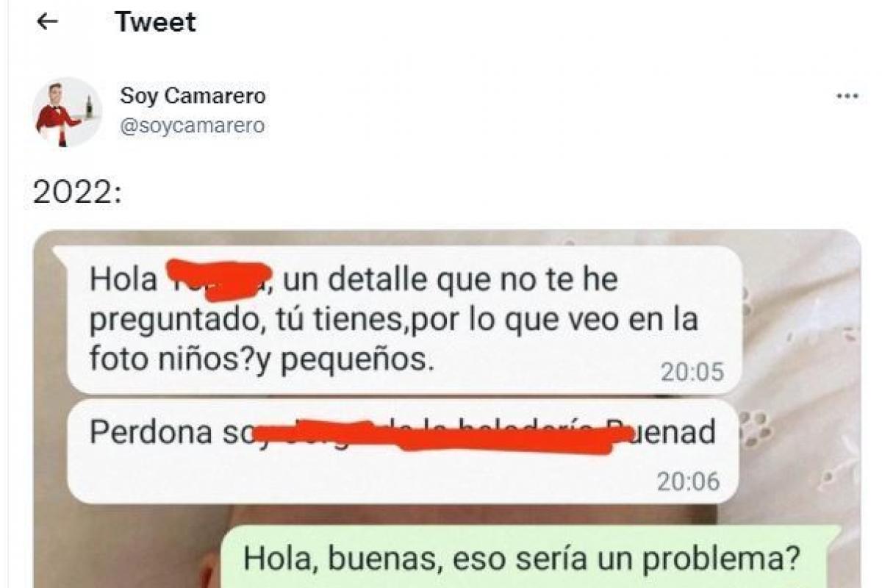This screenshot has height=588, width=882.
Task: Click the 'foto niños?y pequeños.' line
Action: coord(257,359)
